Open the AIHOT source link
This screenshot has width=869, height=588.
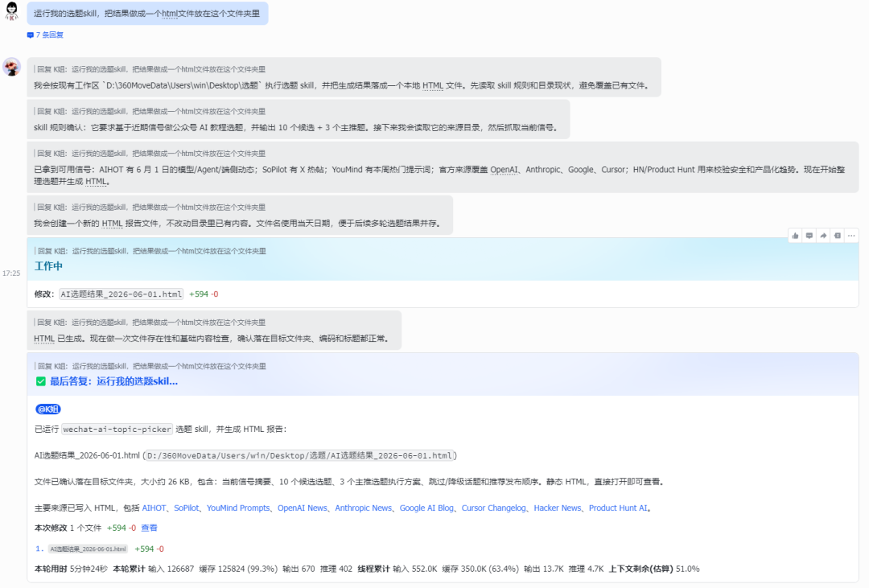point(154,508)
